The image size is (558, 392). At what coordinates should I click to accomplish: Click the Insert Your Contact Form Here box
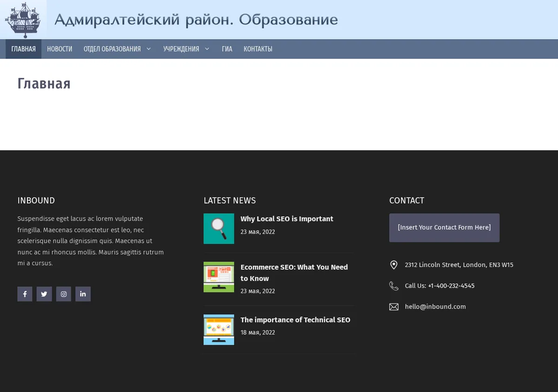point(444,228)
